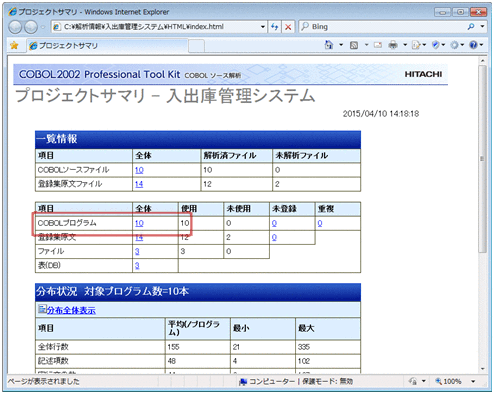Viewport: 495px width, 395px height.
Task: Click the COBOLソースファイル row label
Action: click(x=73, y=170)
